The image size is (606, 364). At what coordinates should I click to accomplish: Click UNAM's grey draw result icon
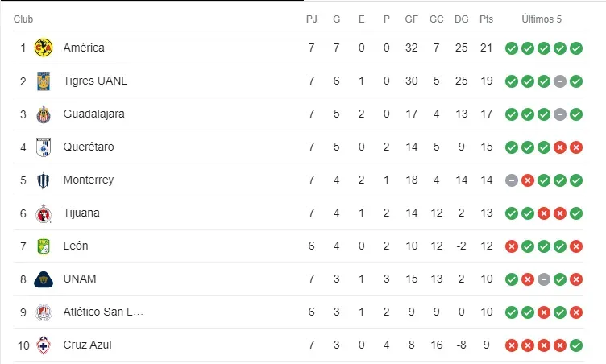[544, 279]
